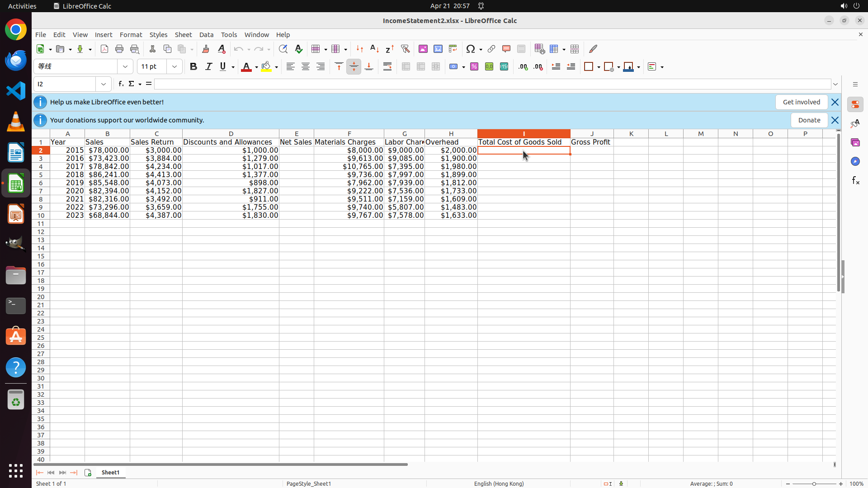Open the font size dropdown list

point(175,67)
